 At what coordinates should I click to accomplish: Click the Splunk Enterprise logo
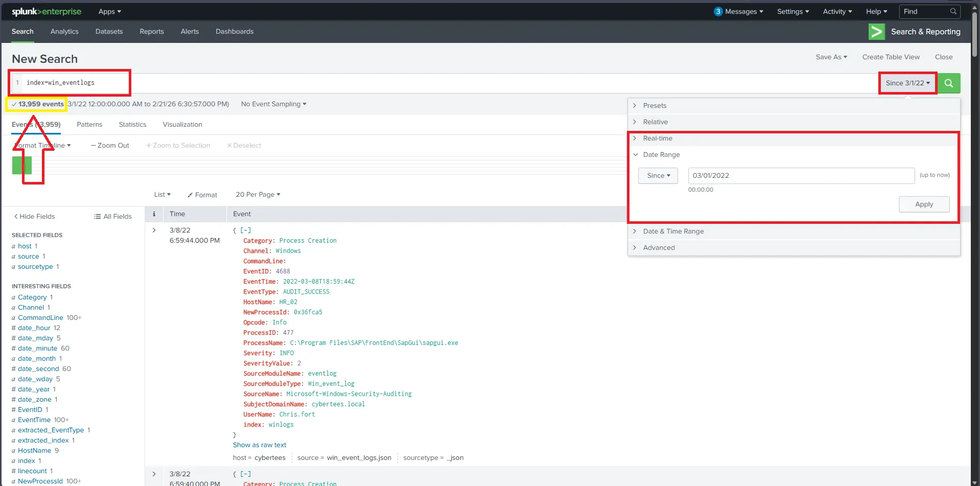click(x=46, y=11)
